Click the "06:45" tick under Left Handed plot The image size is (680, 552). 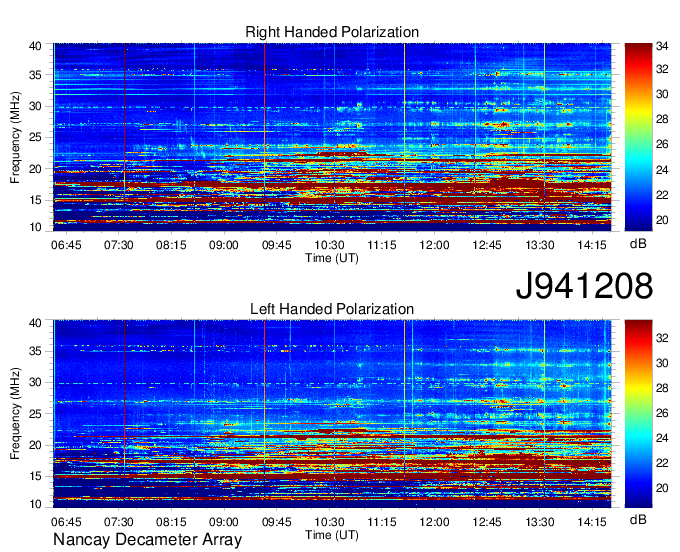click(66, 522)
